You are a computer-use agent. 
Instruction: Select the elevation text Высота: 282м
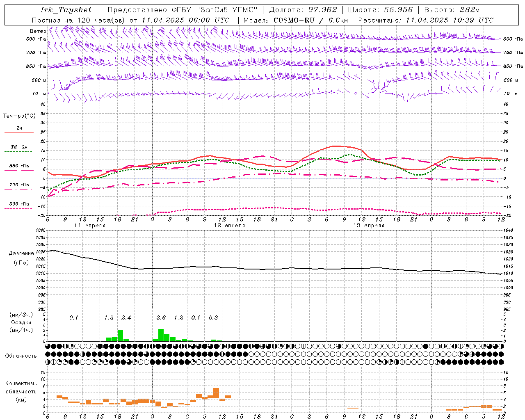452,10
